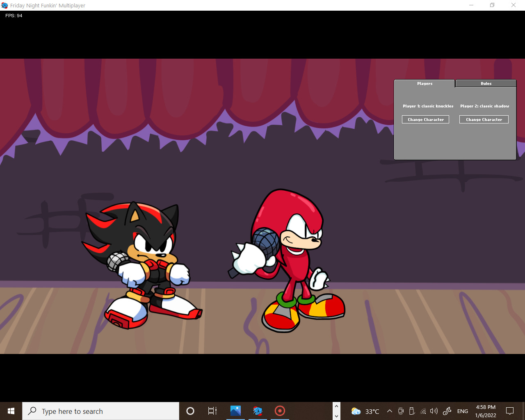Change Player 2's character from classic shadow

484,119
